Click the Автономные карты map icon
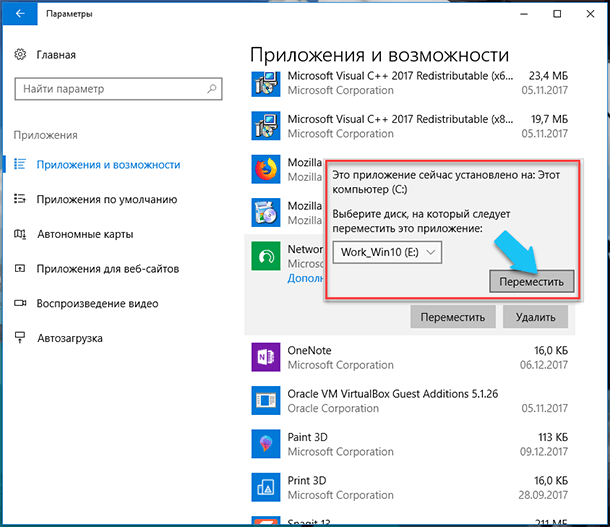Viewport: 610px width, 527px height. pyautogui.click(x=20, y=234)
